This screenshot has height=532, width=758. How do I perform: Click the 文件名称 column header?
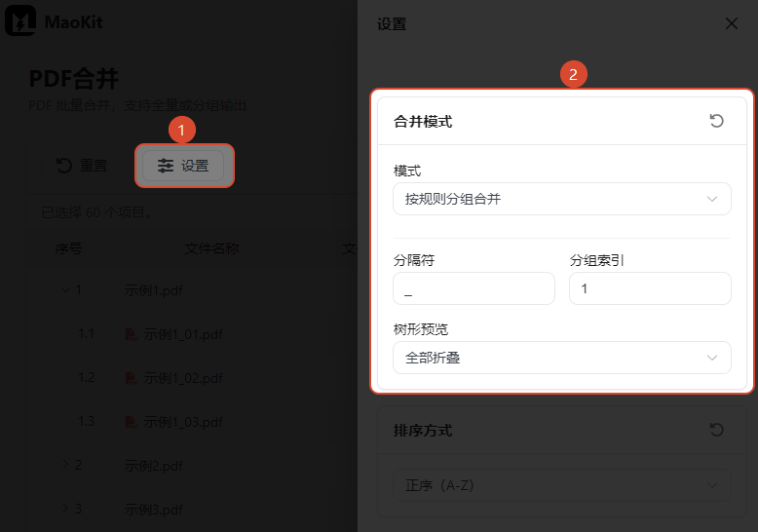pos(211,248)
